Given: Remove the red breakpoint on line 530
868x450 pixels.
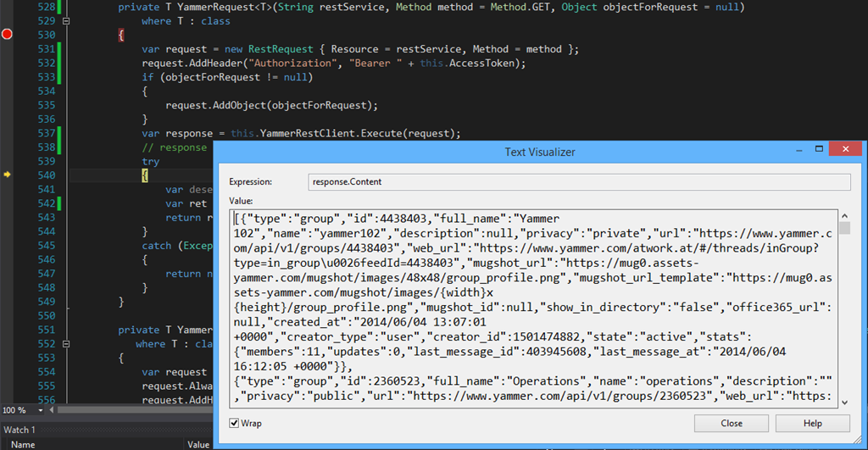Looking at the screenshot, I should [x=8, y=35].
